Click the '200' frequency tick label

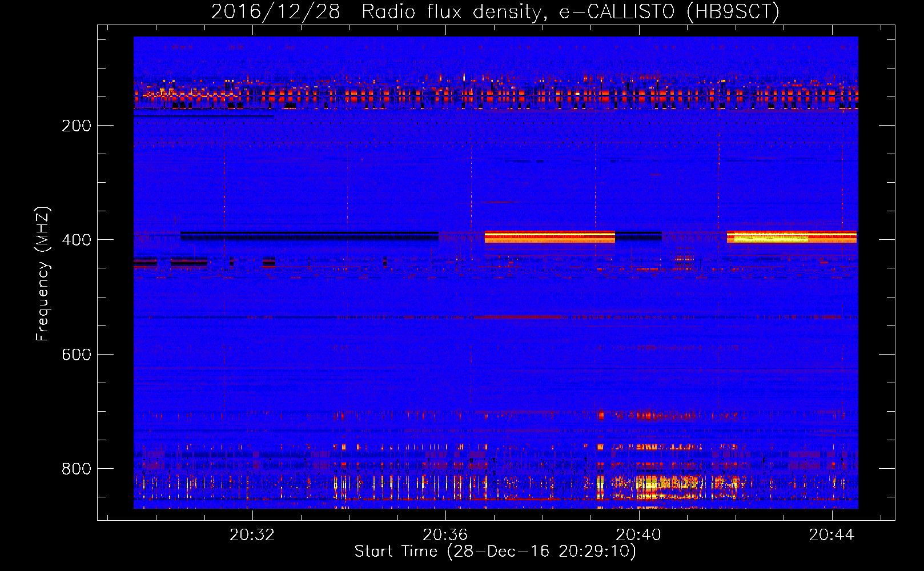77,126
